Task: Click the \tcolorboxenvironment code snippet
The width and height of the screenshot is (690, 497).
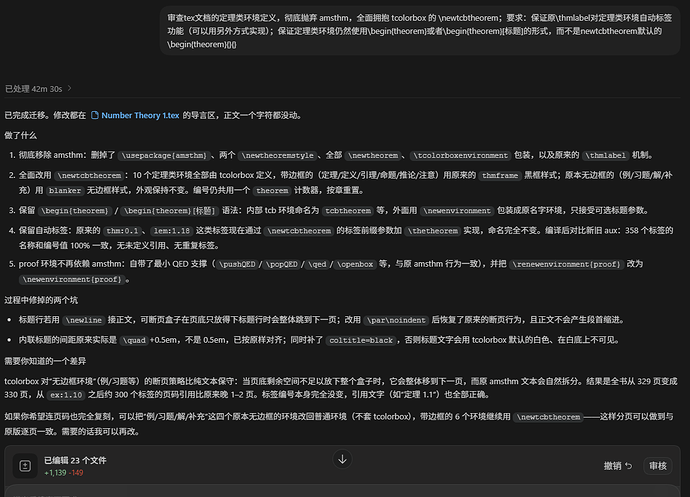Action: click(x=460, y=155)
